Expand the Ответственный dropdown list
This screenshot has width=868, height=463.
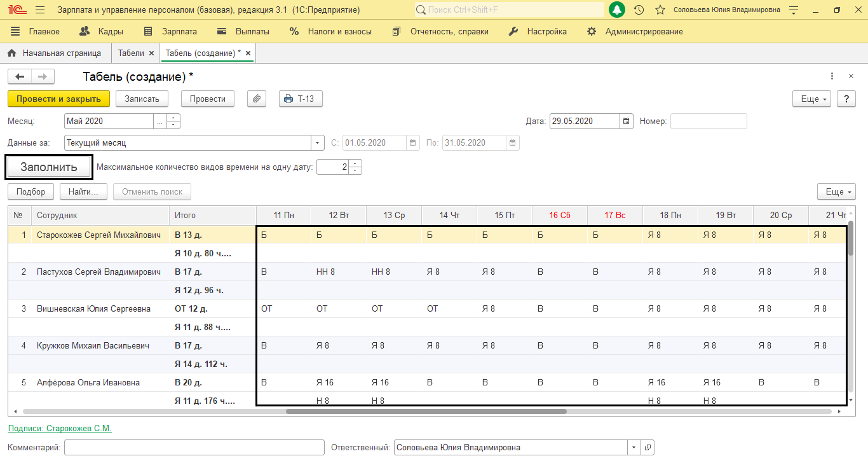[634, 448]
